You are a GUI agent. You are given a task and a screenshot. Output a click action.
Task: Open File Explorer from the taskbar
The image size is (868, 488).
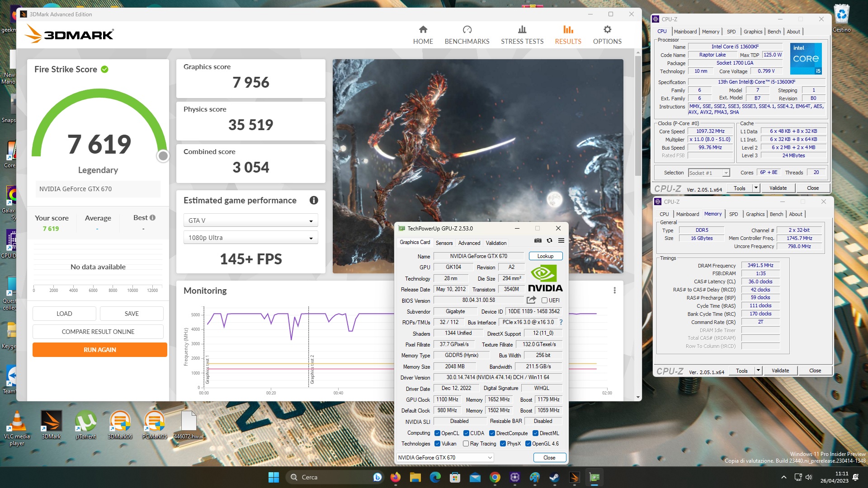[x=415, y=477]
